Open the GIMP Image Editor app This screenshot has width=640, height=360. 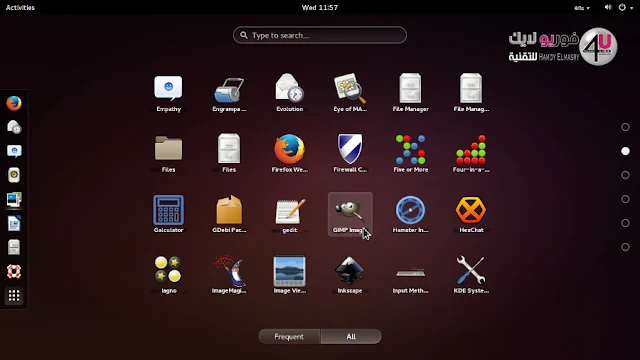tap(350, 214)
